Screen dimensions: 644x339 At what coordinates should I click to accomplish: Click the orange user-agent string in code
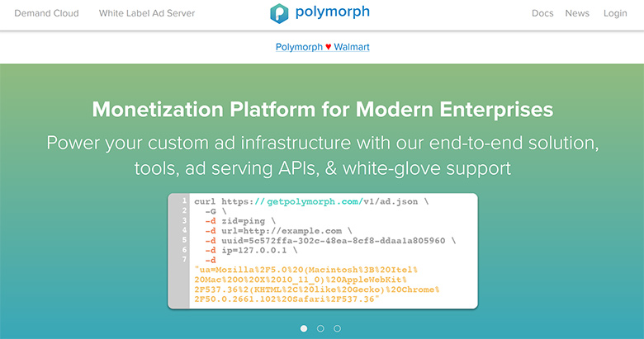click(317, 285)
